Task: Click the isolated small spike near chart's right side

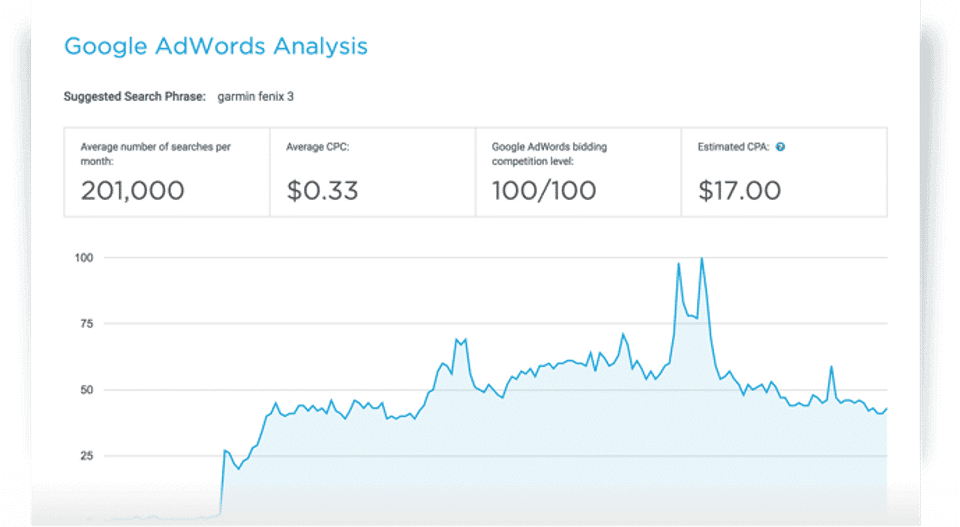Action: click(831, 367)
